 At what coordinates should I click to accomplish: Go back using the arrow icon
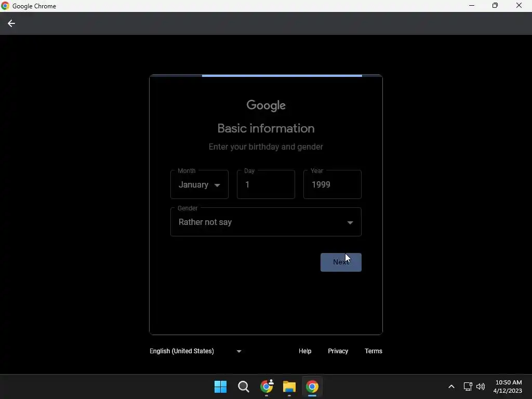point(11,23)
